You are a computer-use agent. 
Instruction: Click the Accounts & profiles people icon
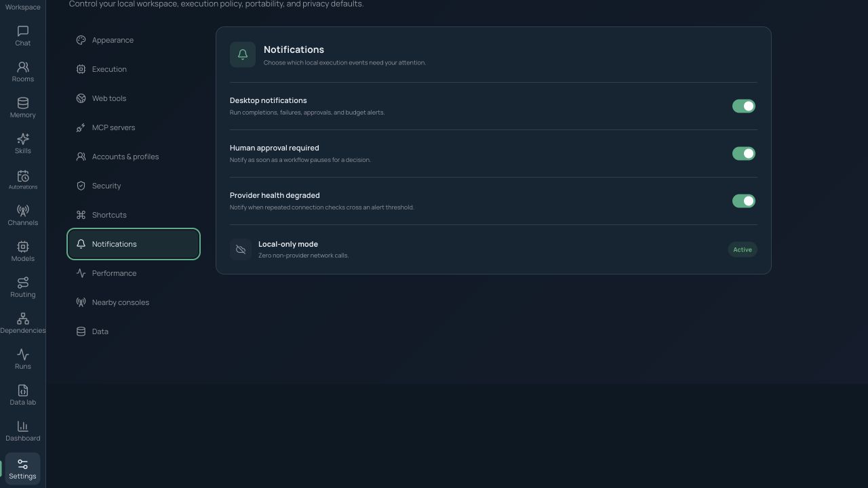81,157
